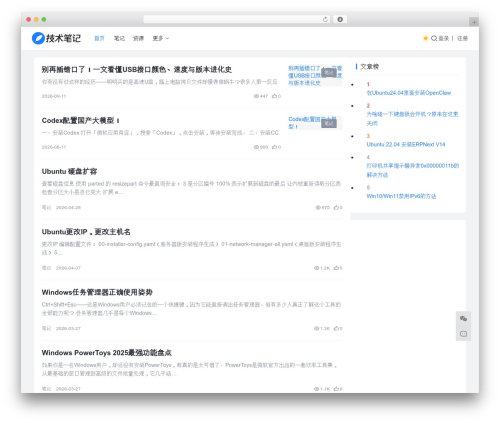Like the Windows任务管理器 article thumbs-up
Screen dimensions: 500x423
tap(336, 328)
